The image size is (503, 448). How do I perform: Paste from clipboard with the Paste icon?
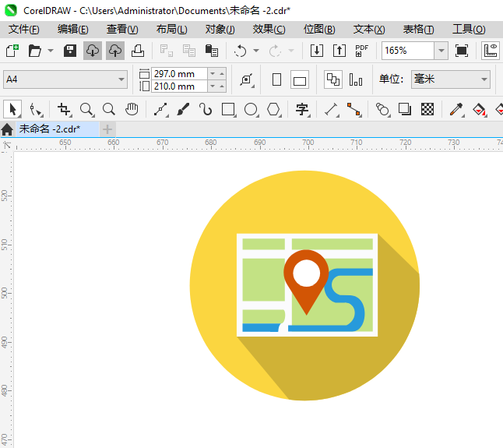pos(212,51)
